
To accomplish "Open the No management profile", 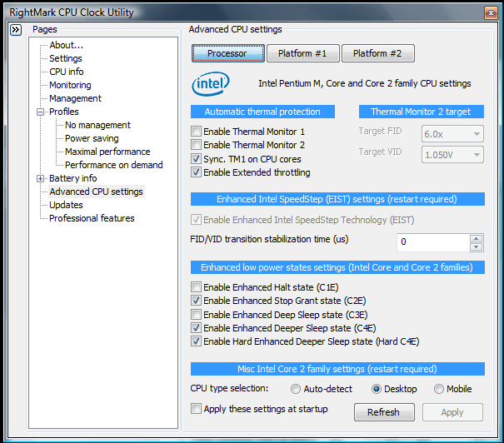I will click(97, 125).
